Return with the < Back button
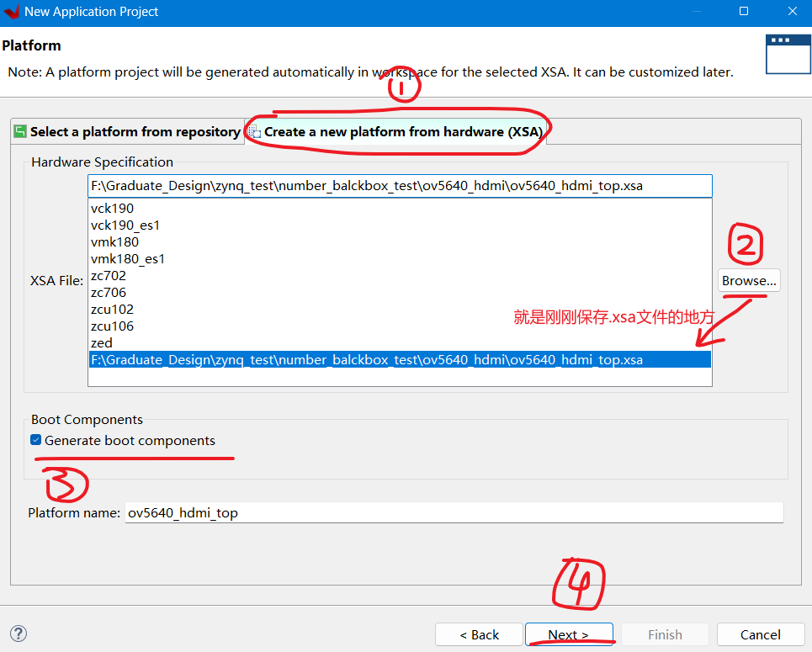Viewport: 812px width, 652px height. pos(479,634)
